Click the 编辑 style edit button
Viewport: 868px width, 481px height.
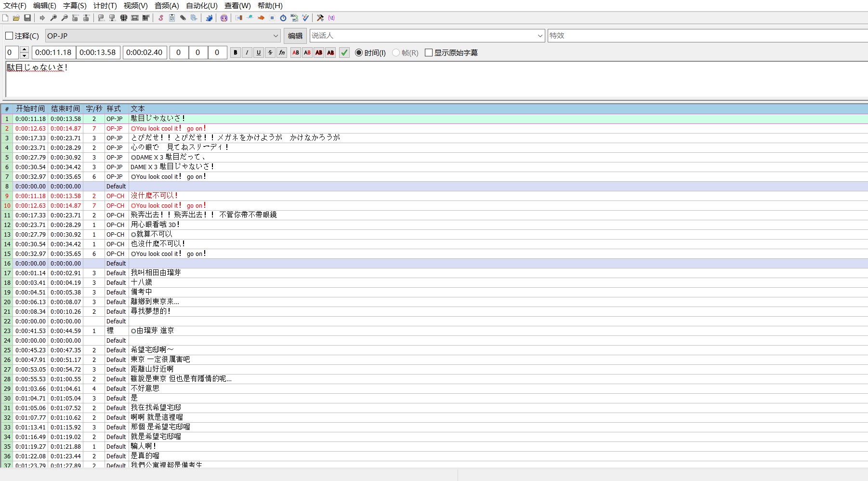coord(295,36)
